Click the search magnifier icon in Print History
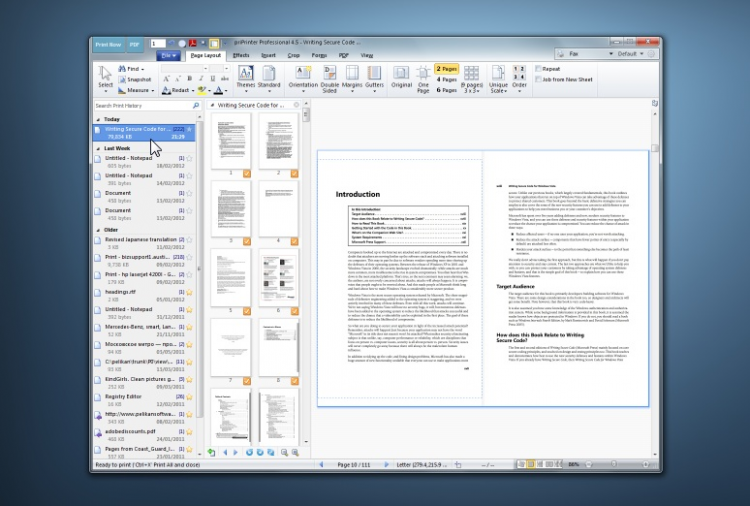The image size is (750, 506). tap(196, 105)
